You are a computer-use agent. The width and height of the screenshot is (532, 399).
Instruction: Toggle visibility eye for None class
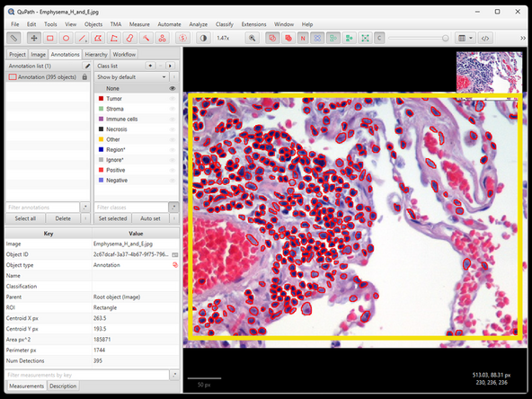tap(173, 88)
